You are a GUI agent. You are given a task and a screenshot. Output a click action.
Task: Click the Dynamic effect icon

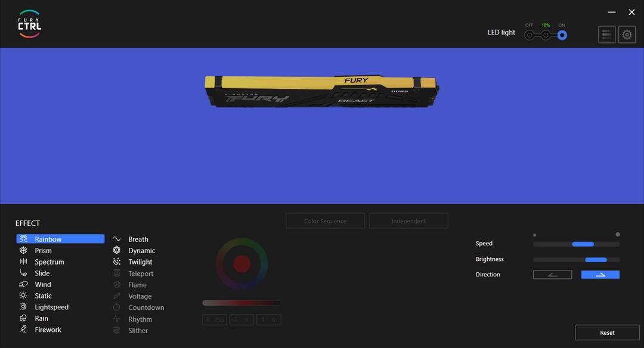[x=117, y=250]
